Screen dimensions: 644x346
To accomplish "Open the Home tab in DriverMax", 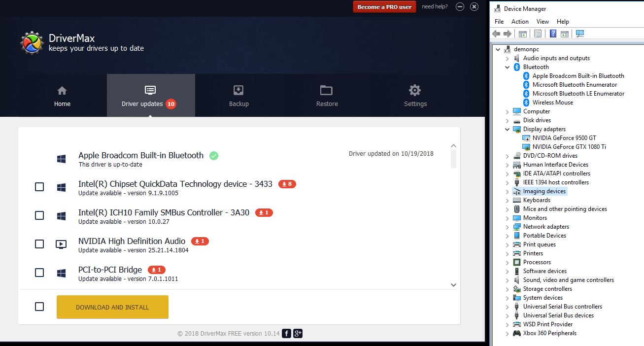I will click(x=62, y=96).
